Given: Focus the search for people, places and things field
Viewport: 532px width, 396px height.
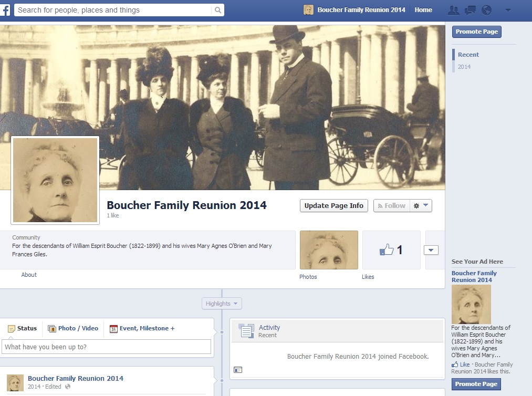Looking at the screenshot, I should 113,10.
